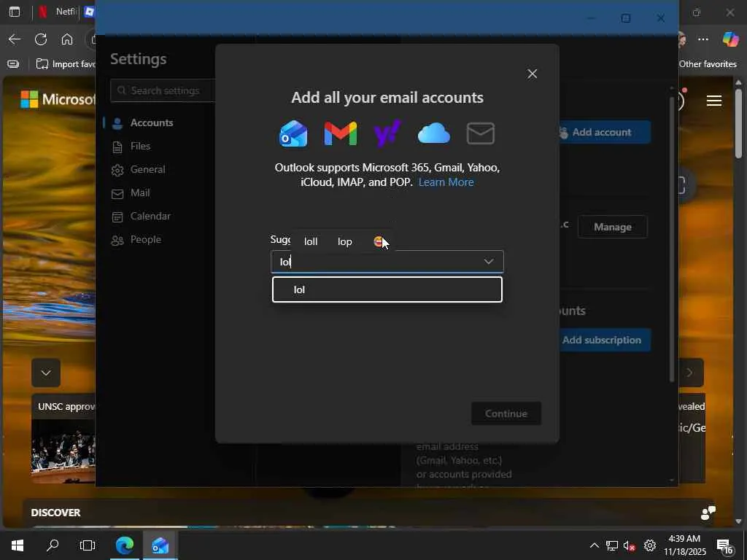The width and height of the screenshot is (747, 560).
Task: Open the Learn More link
Action: 446,182
